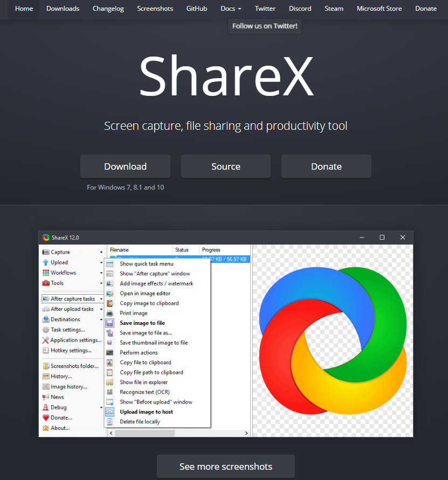
Task: Click the Source button
Action: pos(226,166)
